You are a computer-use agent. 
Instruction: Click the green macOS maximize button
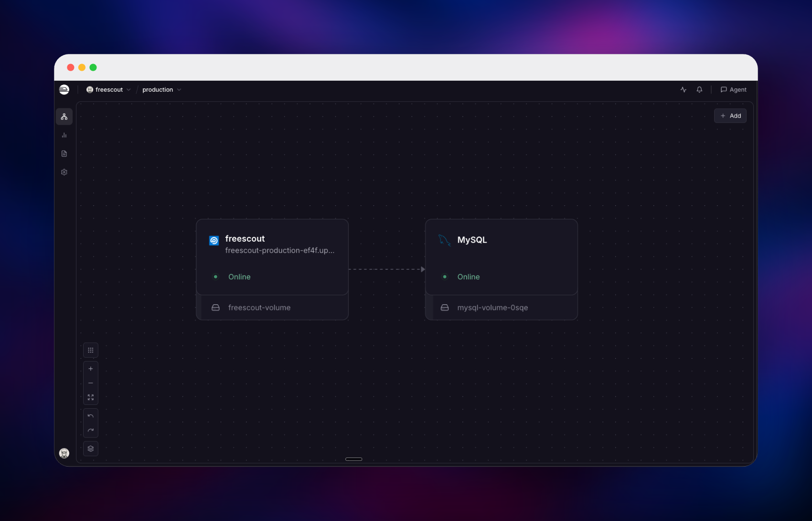[x=93, y=67]
